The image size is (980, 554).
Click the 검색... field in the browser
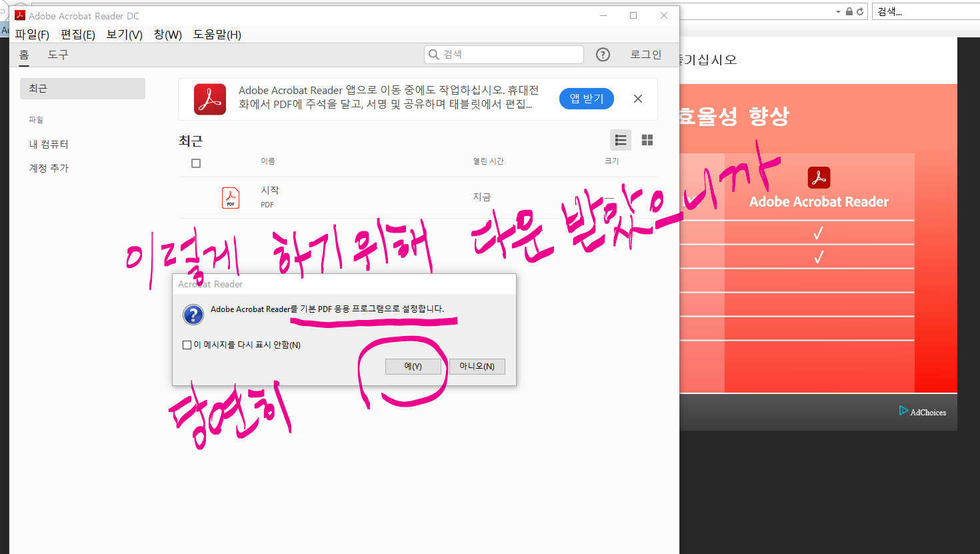(x=926, y=11)
